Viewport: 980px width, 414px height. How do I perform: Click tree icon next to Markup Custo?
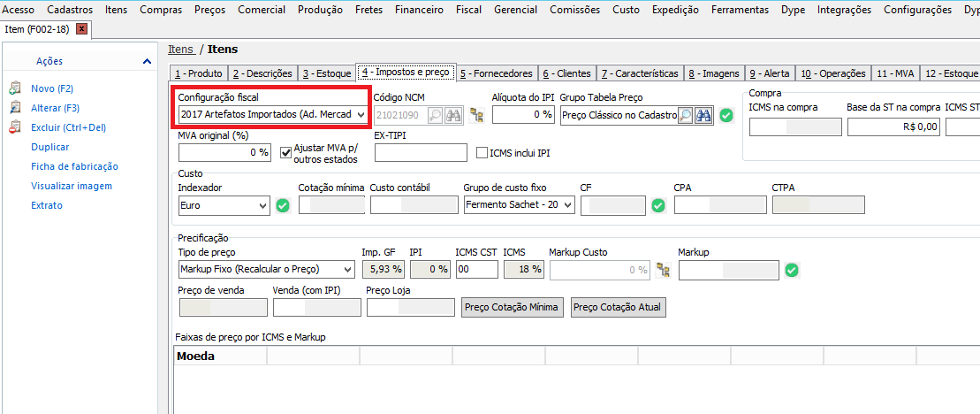(x=663, y=270)
